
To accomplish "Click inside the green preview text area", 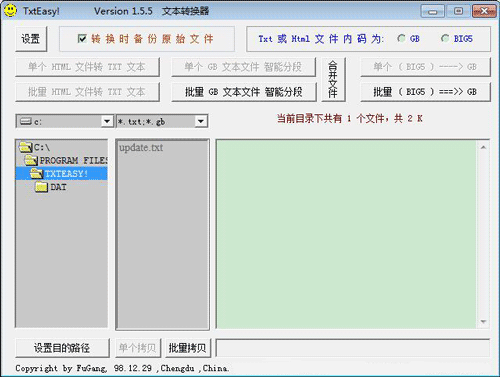I will (346, 234).
